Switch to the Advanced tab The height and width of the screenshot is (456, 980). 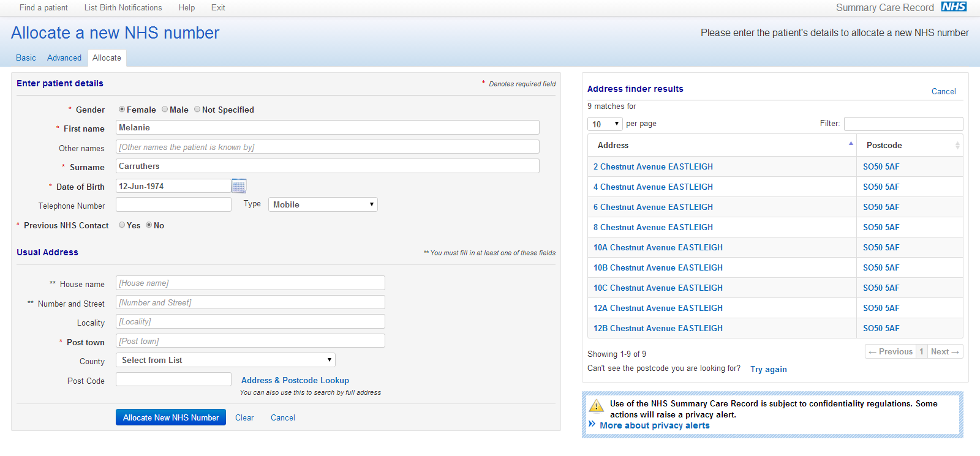tap(64, 58)
